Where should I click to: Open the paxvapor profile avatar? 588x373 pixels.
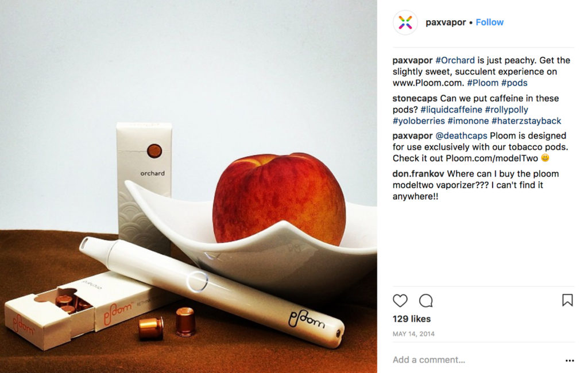405,22
